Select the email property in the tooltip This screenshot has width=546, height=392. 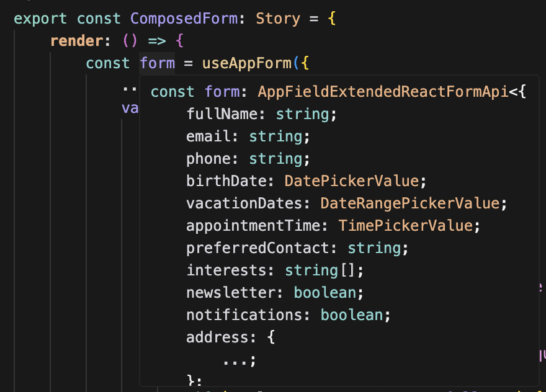pyautogui.click(x=213, y=136)
